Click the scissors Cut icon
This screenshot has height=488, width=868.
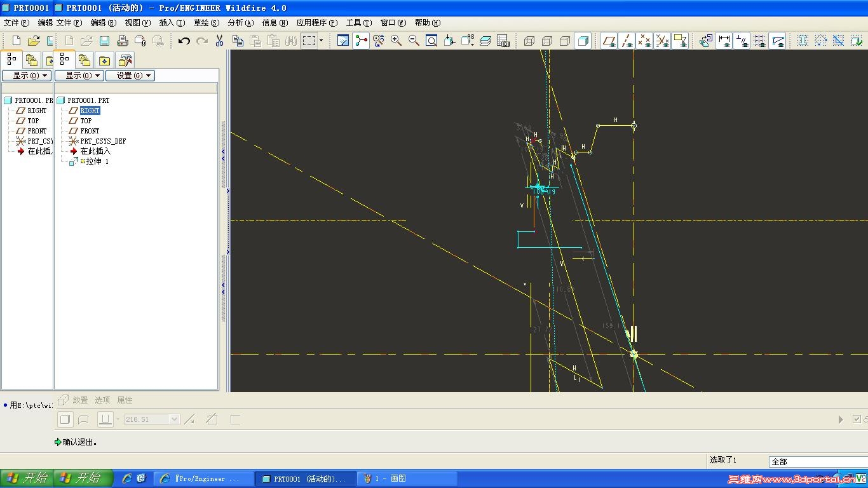[x=219, y=41]
